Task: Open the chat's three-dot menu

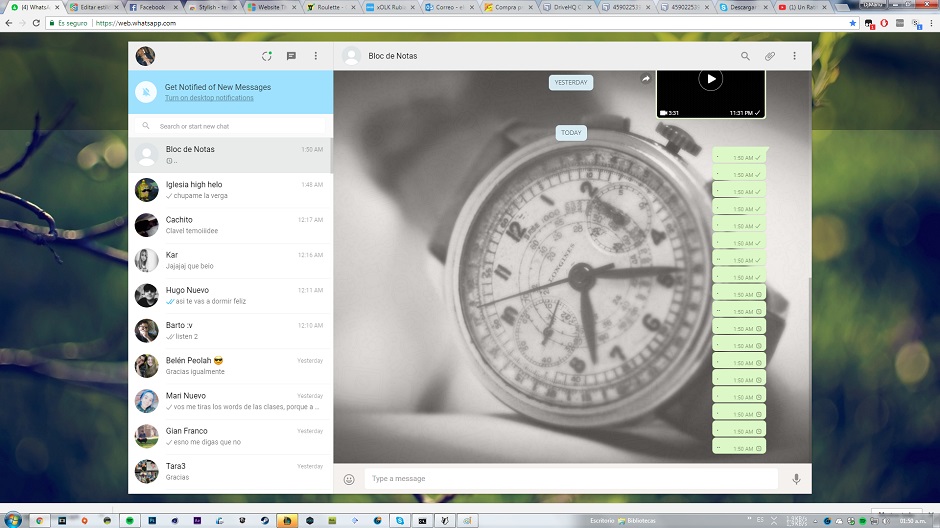Action: 795,56
